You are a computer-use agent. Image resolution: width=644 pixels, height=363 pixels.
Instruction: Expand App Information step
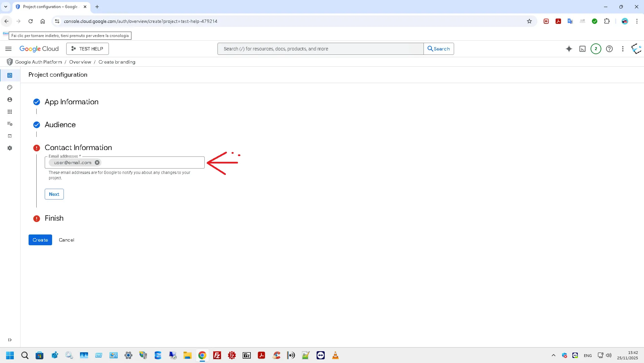click(x=71, y=102)
